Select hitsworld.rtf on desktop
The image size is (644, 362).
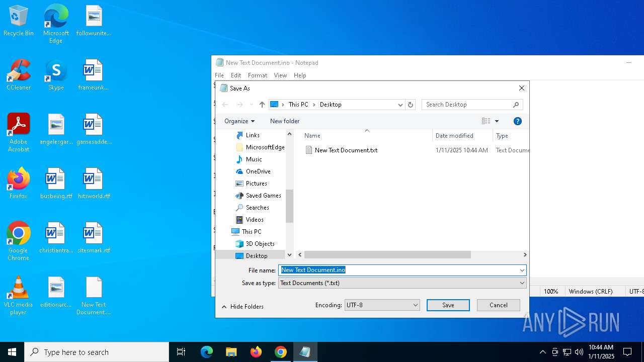(94, 184)
